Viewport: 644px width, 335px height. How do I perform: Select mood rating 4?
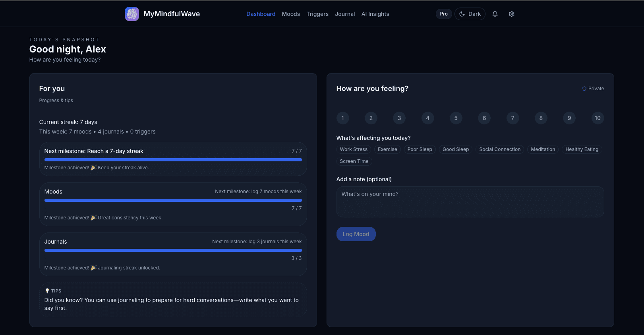428,118
